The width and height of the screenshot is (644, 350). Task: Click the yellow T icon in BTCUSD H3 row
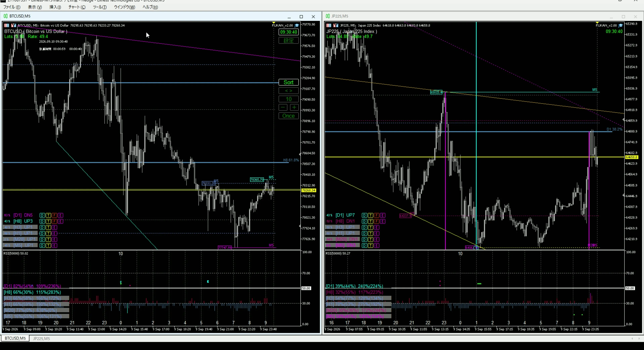[48, 227]
